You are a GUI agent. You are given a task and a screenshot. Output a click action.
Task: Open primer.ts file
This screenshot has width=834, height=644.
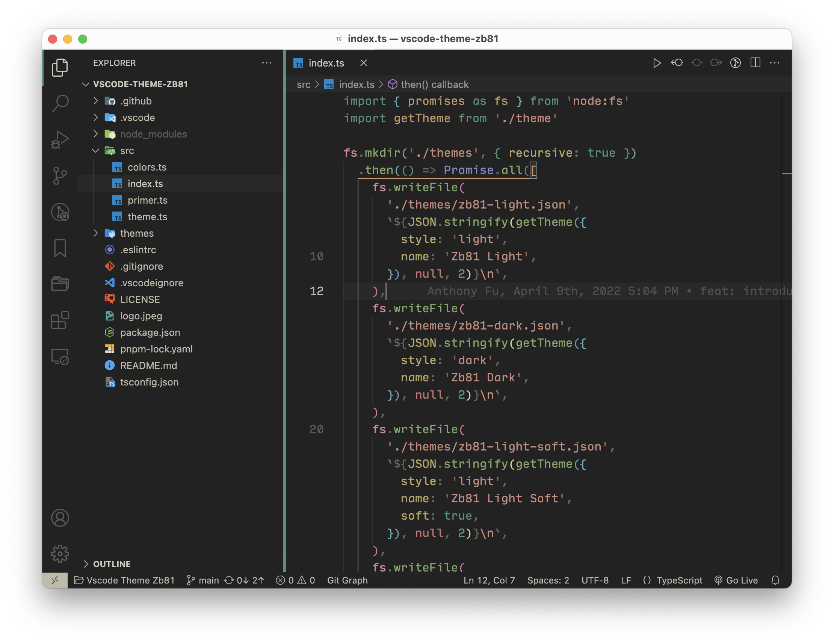(x=181, y=200)
